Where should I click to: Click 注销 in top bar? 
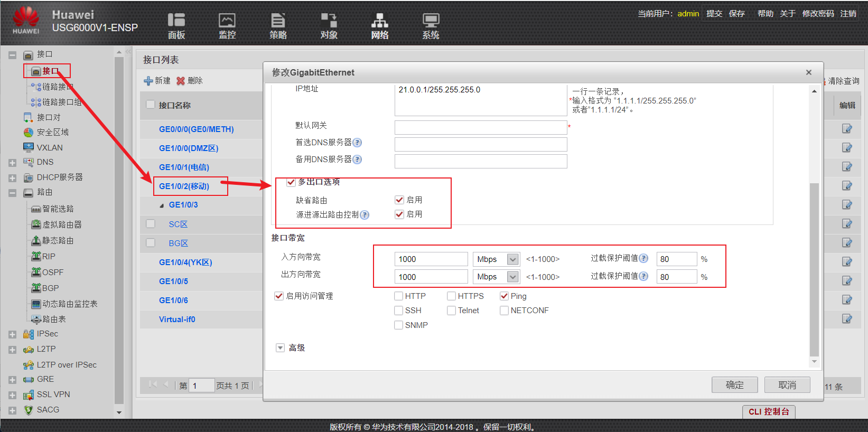click(x=848, y=14)
